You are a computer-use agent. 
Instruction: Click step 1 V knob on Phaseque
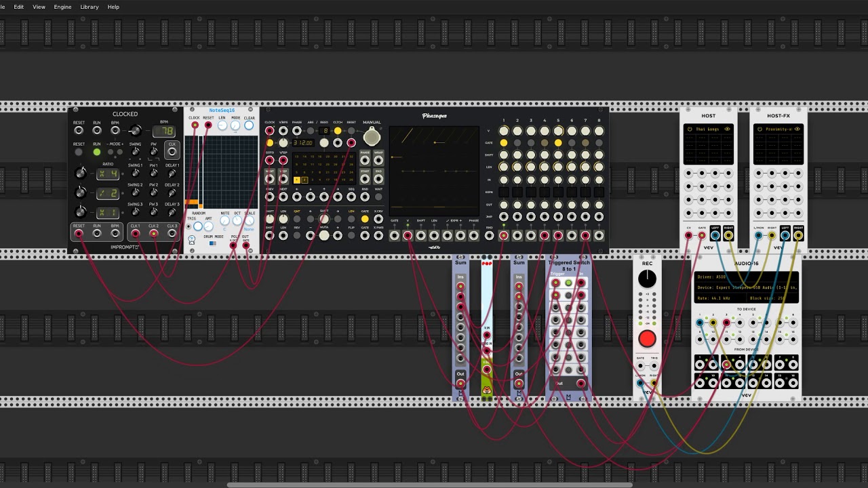click(x=504, y=131)
